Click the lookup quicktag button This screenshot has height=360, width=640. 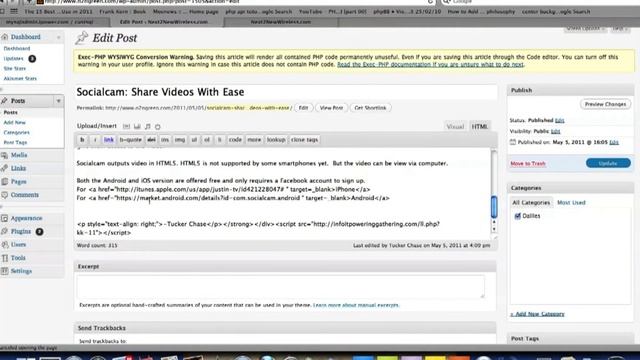276,140
